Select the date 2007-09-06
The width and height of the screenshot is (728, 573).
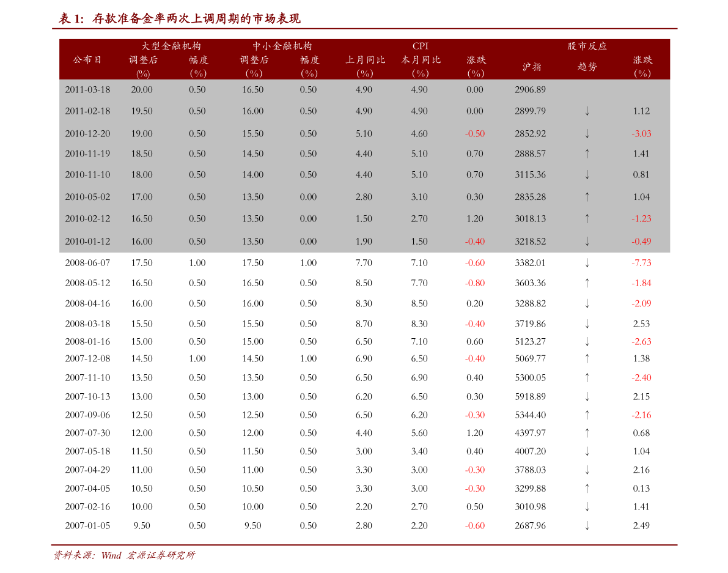click(88, 415)
